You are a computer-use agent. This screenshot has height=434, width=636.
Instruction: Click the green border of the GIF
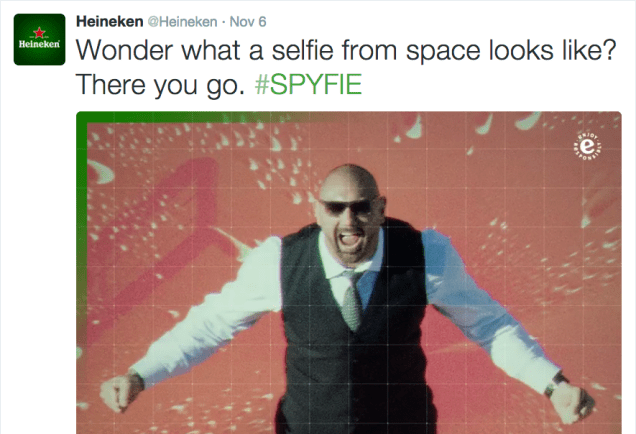click(82, 203)
